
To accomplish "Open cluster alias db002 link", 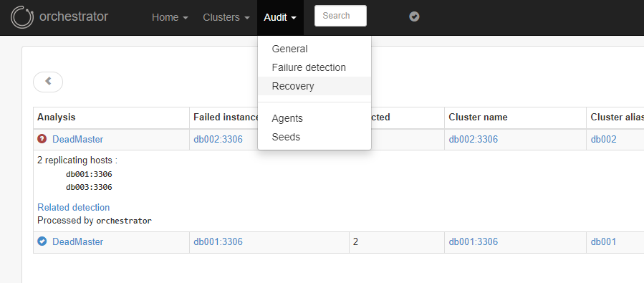I will coord(603,139).
